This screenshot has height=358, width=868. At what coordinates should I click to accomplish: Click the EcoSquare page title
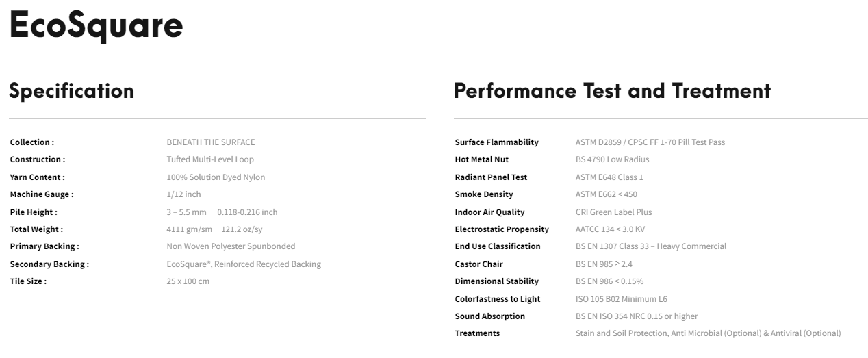pyautogui.click(x=96, y=25)
